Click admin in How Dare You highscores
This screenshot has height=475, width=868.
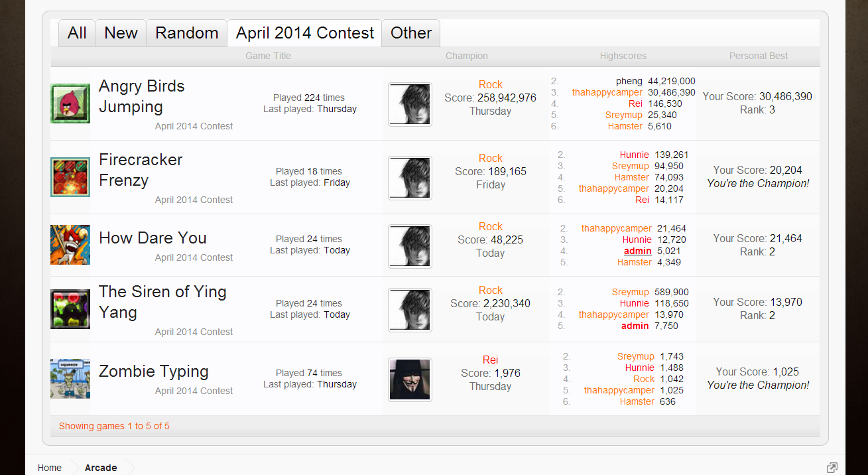(637, 251)
